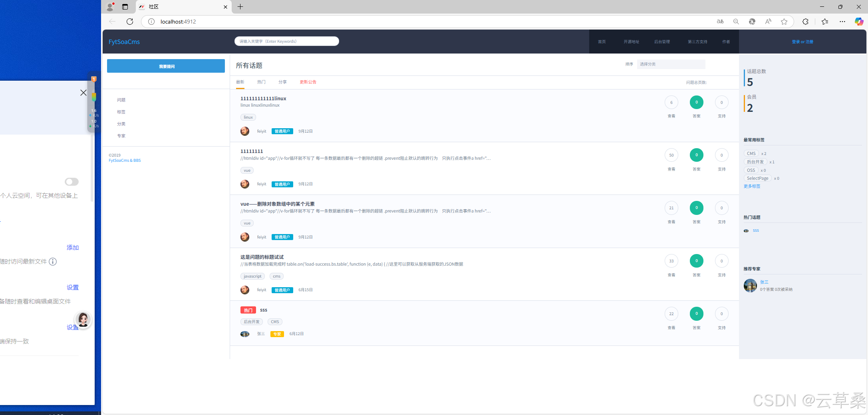Viewport: 868px width, 415px height.
Task: Close the left panel with the X icon
Action: pos(83,93)
